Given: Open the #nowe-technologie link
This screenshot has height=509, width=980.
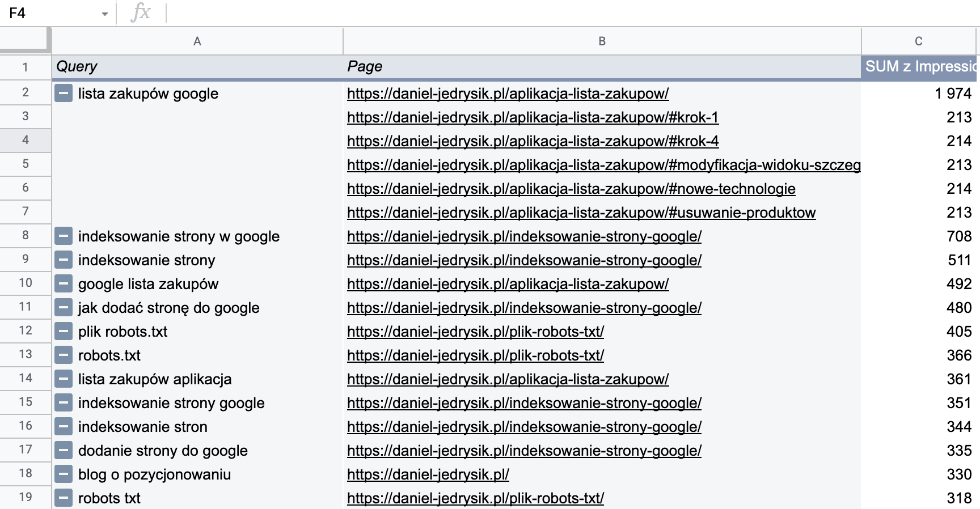Looking at the screenshot, I should pyautogui.click(x=571, y=189).
